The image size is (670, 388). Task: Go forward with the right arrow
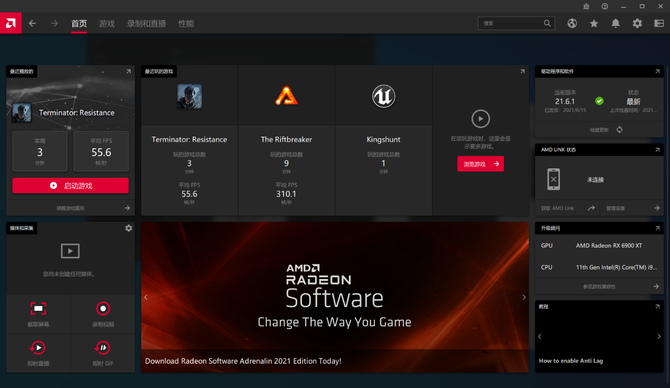point(54,23)
